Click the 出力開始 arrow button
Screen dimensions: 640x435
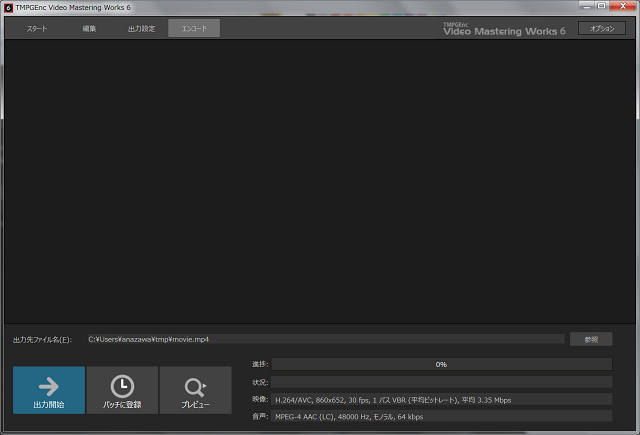click(49, 390)
